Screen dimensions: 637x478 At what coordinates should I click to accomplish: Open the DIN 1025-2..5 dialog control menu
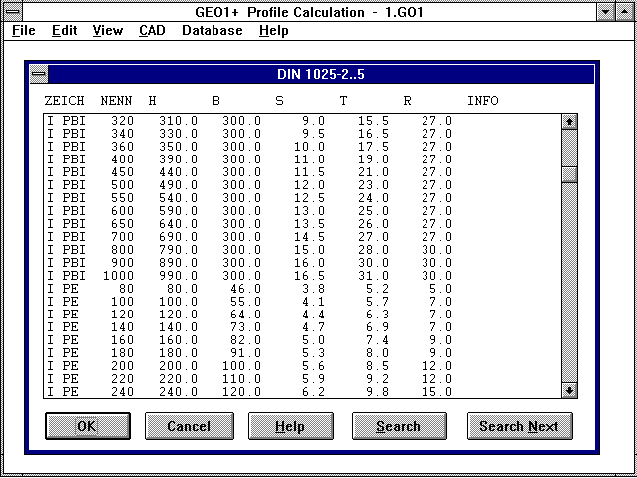tap(38, 74)
